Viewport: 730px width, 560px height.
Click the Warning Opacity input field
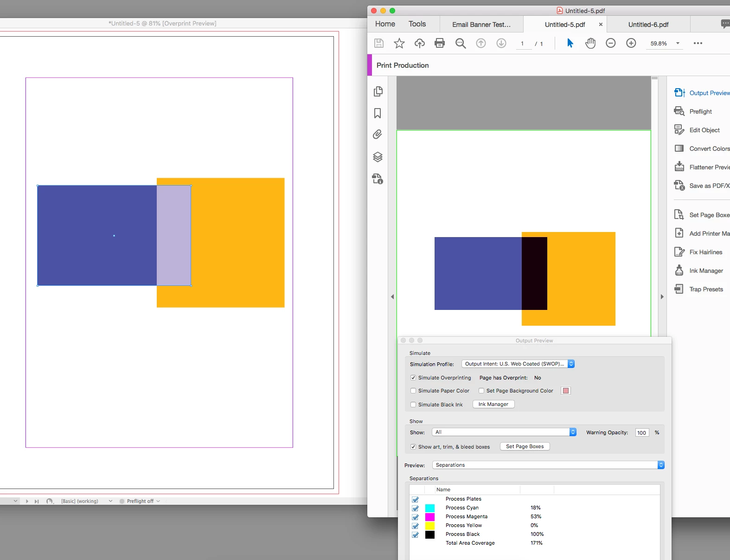[x=642, y=432]
